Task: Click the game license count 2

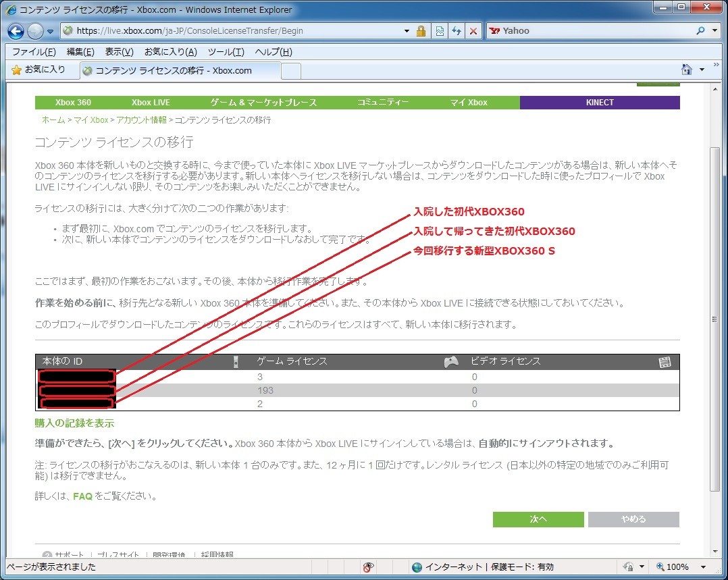Action: (x=260, y=404)
